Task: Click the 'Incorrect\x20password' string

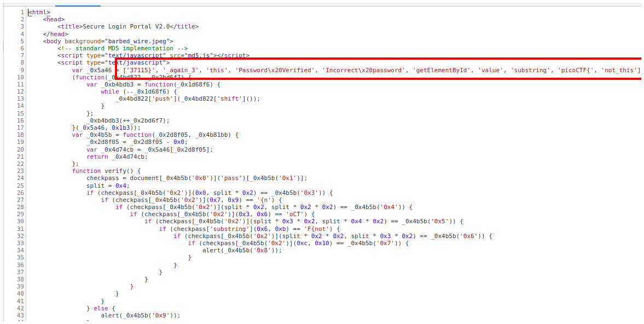Action: 364,70
